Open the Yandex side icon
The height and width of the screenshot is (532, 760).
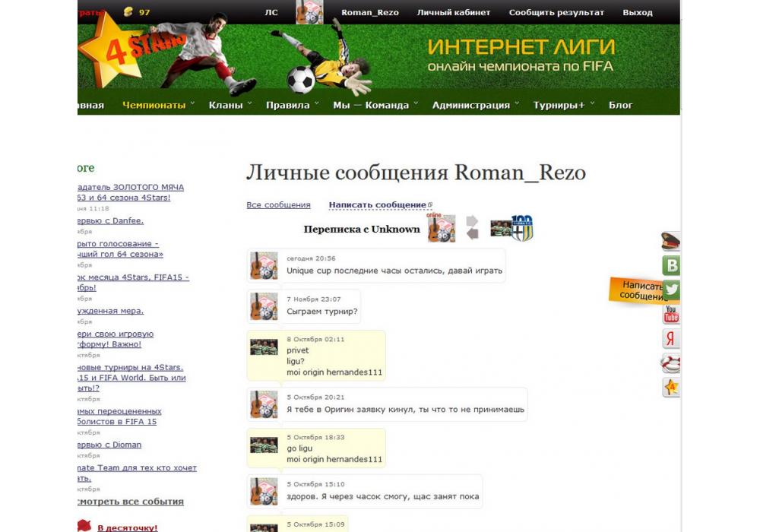[671, 338]
